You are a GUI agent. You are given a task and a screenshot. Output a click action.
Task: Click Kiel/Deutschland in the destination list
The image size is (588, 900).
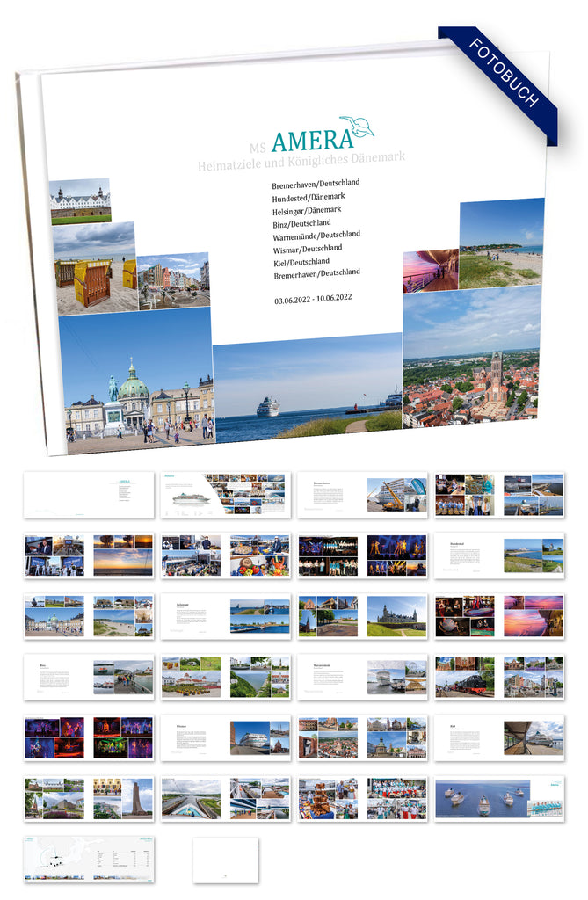[x=301, y=261]
